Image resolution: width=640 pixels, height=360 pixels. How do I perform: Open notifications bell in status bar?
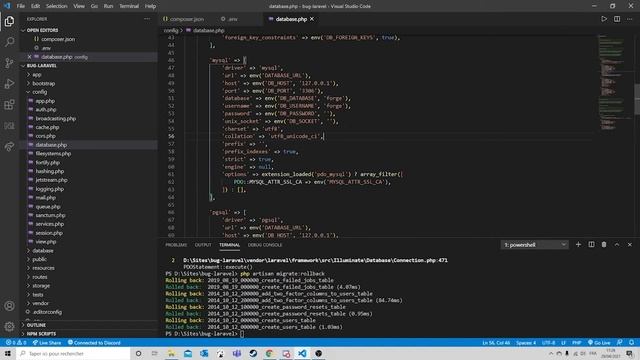tap(631, 342)
